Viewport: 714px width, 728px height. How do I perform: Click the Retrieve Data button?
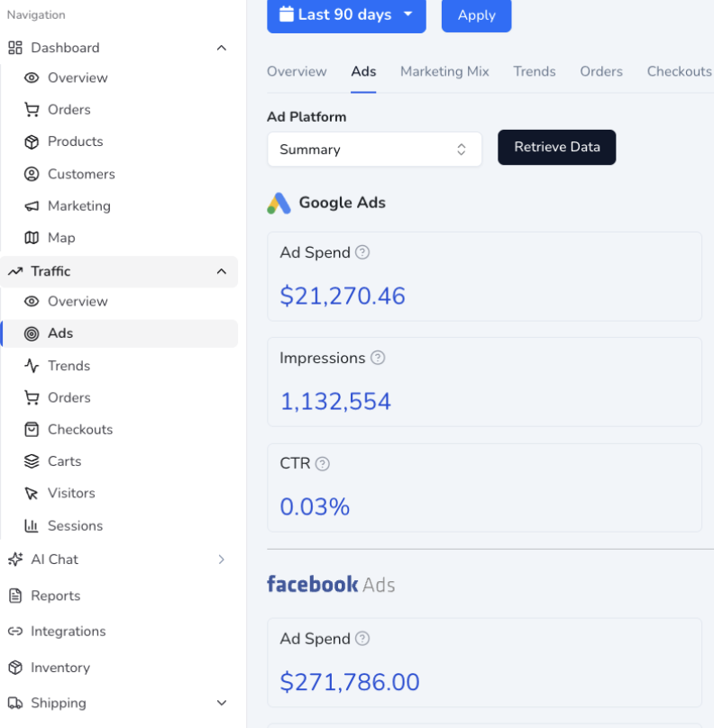[x=557, y=147]
